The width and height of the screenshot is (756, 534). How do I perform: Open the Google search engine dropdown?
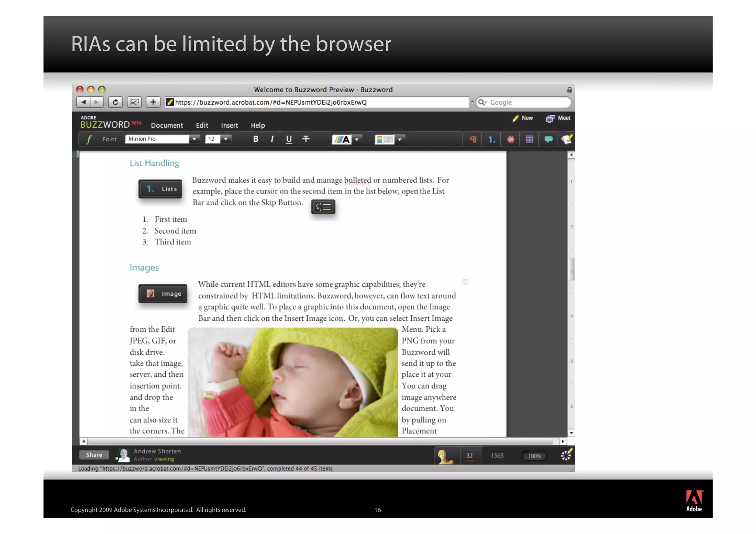pyautogui.click(x=486, y=103)
